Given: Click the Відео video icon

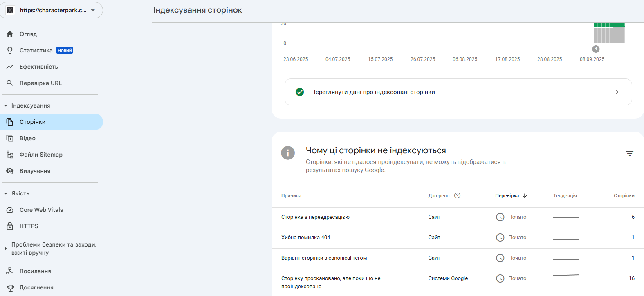Looking at the screenshot, I should point(10,138).
